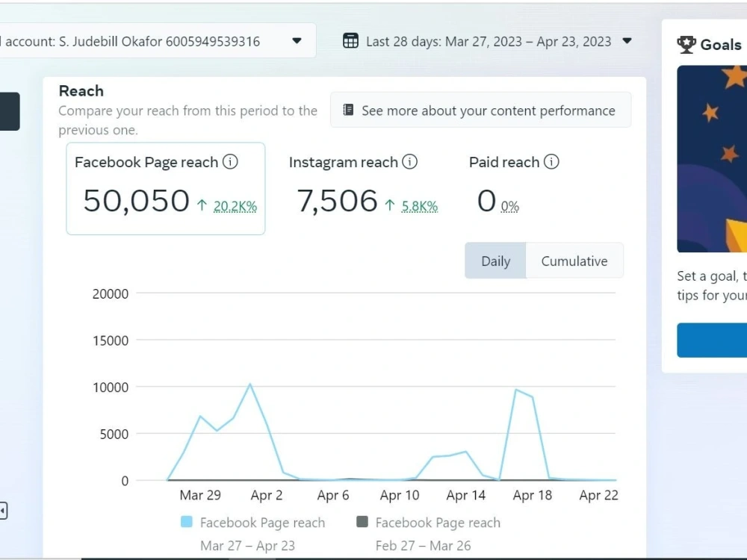The width and height of the screenshot is (747, 560).
Task: Click the Mar 27 – Apr 23 legend label
Action: click(x=247, y=545)
